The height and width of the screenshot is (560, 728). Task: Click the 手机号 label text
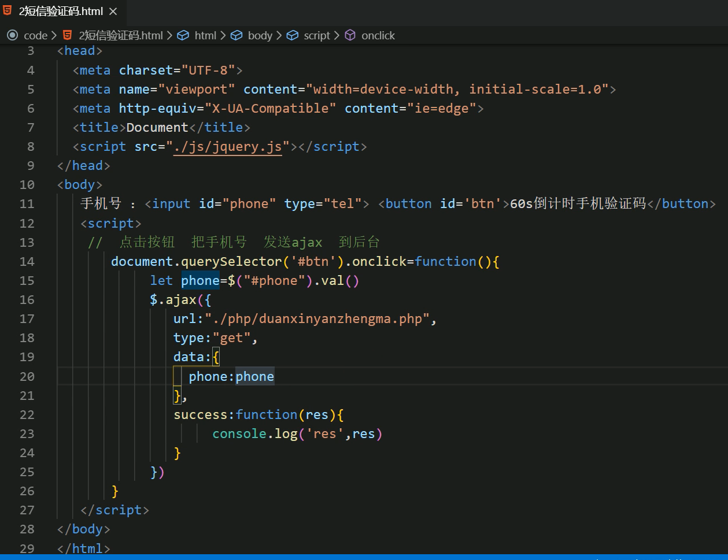pyautogui.click(x=101, y=203)
